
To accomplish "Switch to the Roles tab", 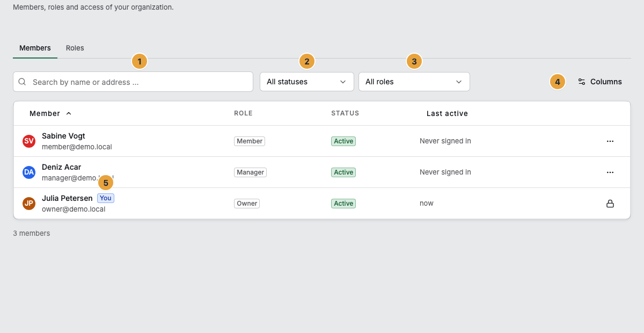I will [x=75, y=48].
